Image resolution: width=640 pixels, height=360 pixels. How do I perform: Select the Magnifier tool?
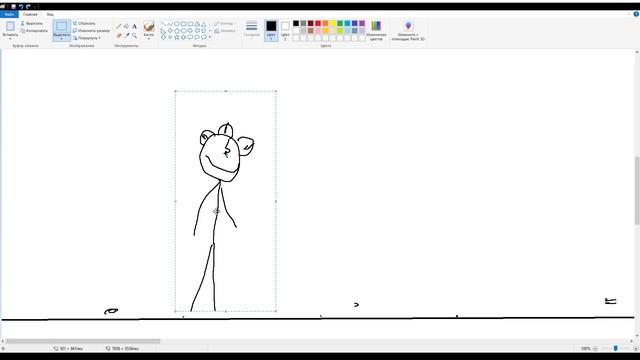[x=134, y=36]
